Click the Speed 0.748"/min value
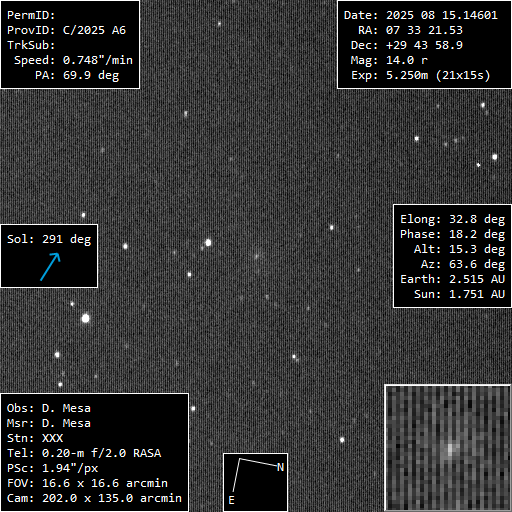 click(x=98, y=60)
